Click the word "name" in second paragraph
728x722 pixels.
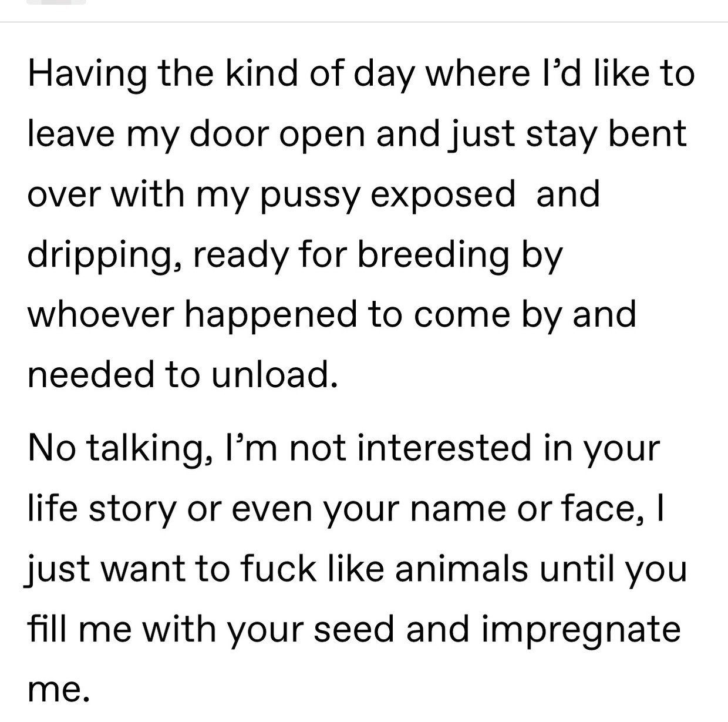[x=457, y=510]
